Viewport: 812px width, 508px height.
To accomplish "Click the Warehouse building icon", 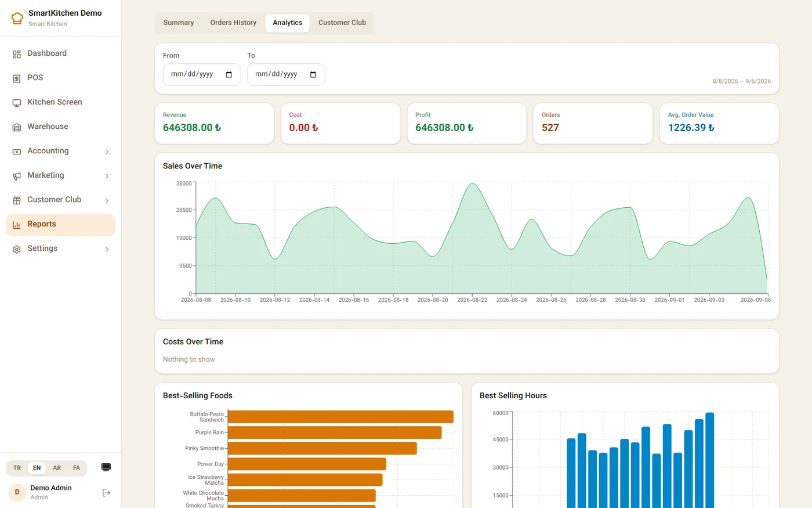I will 17,127.
